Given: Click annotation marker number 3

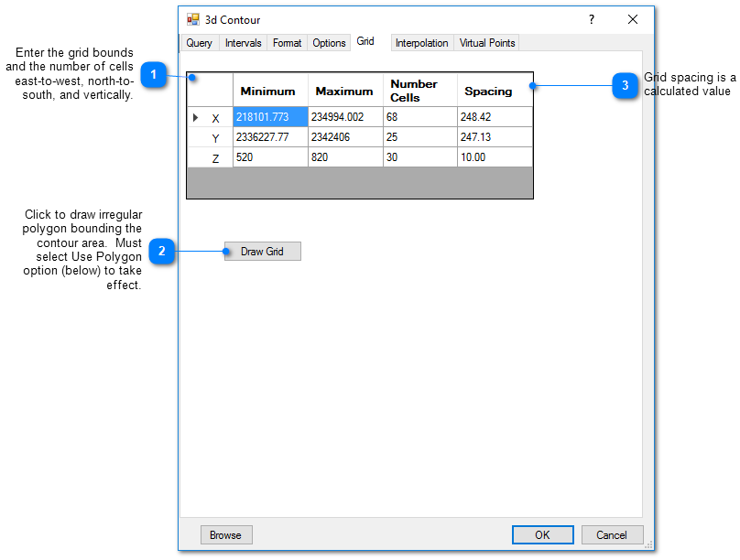Looking at the screenshot, I should click(x=625, y=87).
